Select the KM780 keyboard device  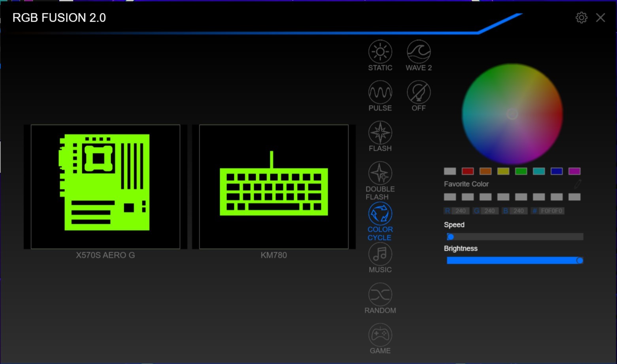[x=274, y=187]
